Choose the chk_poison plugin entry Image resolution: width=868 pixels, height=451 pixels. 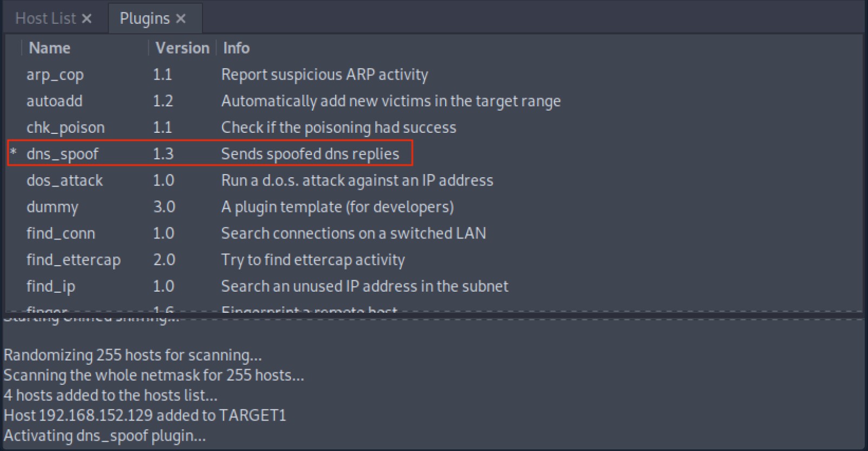click(x=66, y=127)
